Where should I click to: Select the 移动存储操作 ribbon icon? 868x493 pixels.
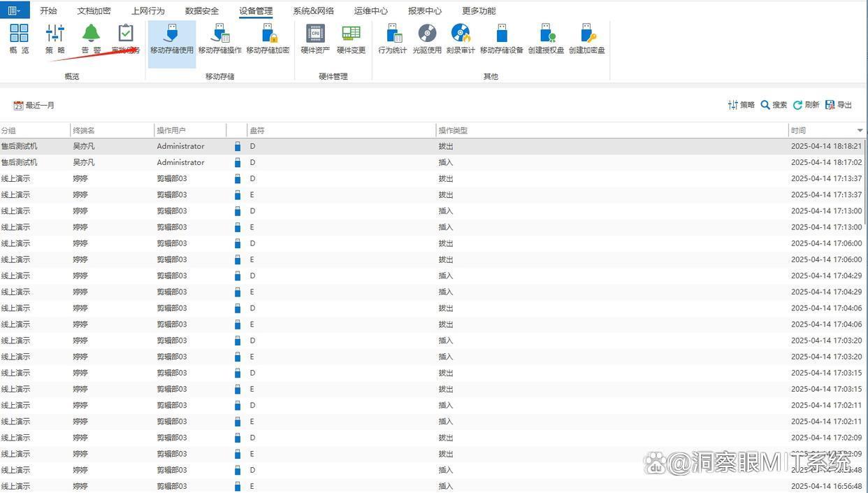(x=220, y=39)
